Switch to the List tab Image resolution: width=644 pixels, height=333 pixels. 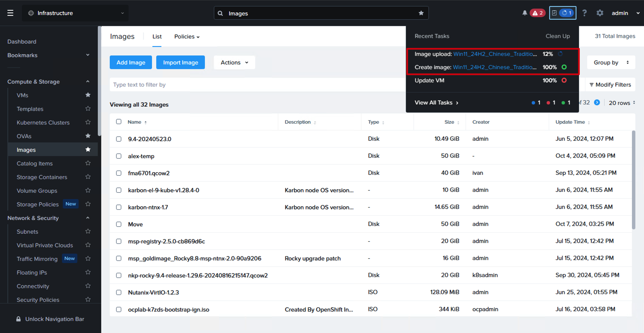(157, 36)
